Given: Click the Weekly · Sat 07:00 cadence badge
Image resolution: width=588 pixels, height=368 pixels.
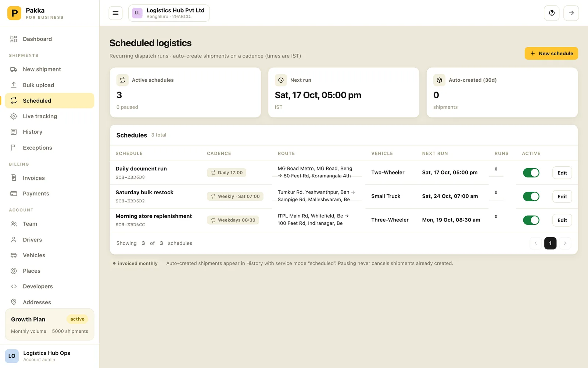Looking at the screenshot, I should [x=235, y=197].
